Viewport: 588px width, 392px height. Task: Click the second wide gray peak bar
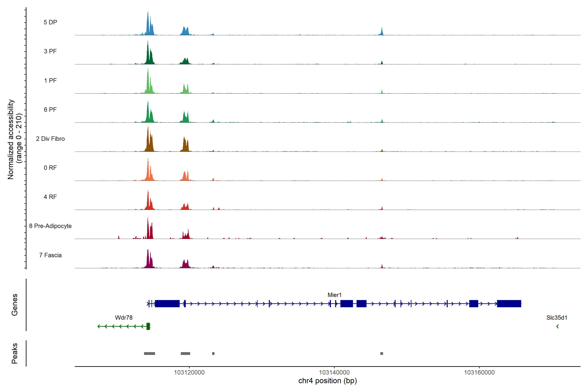point(185,353)
